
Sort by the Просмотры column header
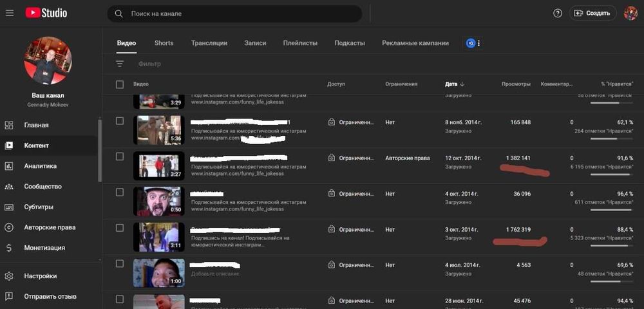coord(516,84)
